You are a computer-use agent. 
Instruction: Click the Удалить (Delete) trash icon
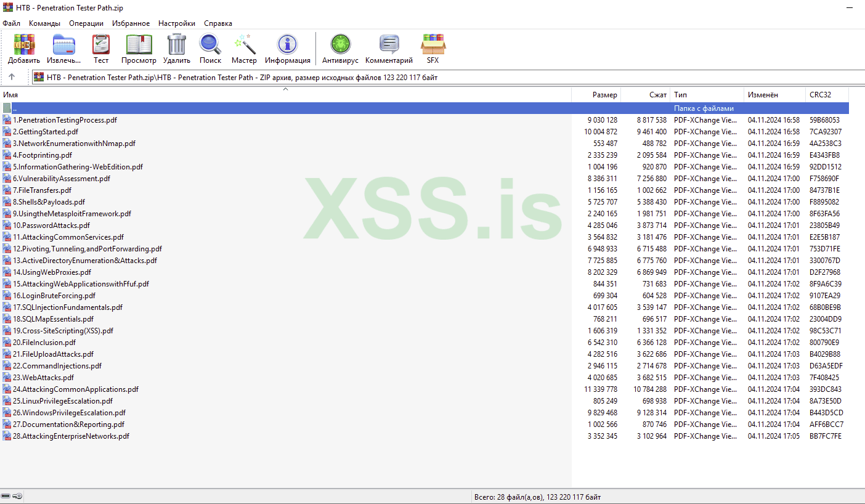(177, 44)
